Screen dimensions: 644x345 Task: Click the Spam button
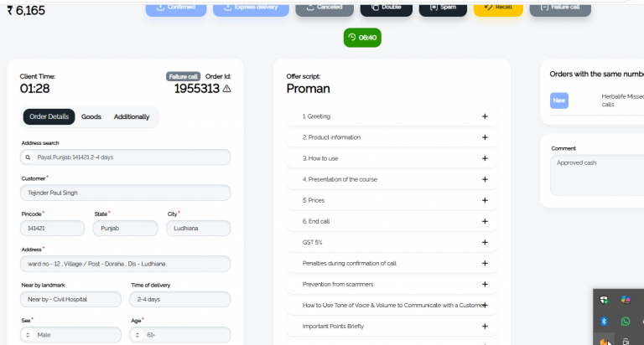(x=443, y=8)
